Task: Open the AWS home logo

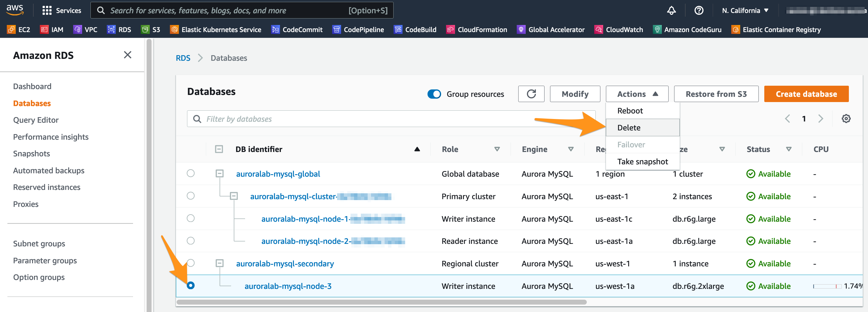Action: click(x=15, y=10)
